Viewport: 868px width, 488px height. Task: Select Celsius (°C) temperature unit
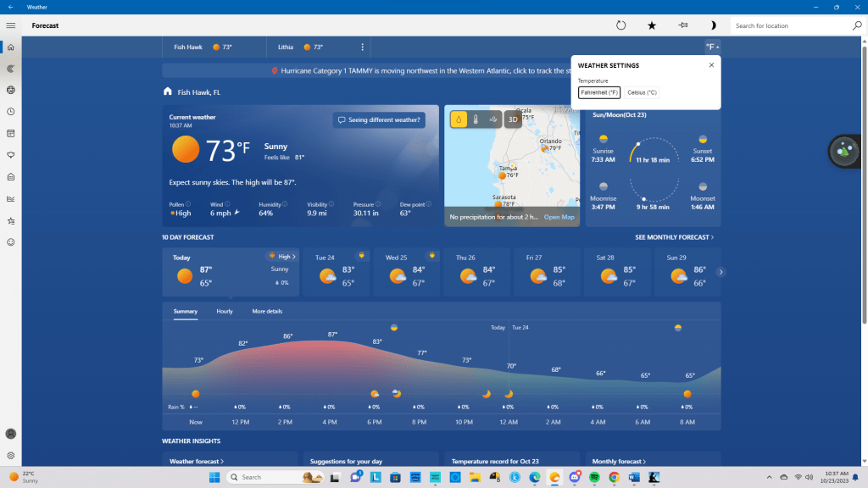point(642,92)
